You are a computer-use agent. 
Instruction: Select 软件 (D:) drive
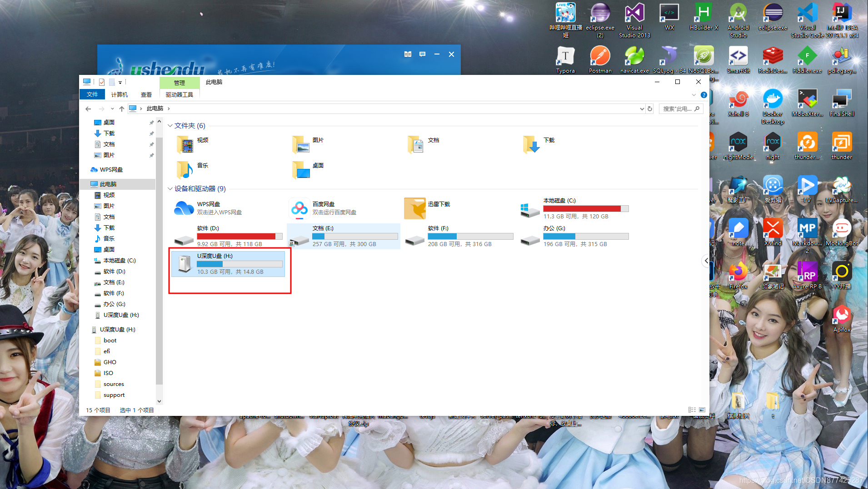pyautogui.click(x=229, y=236)
